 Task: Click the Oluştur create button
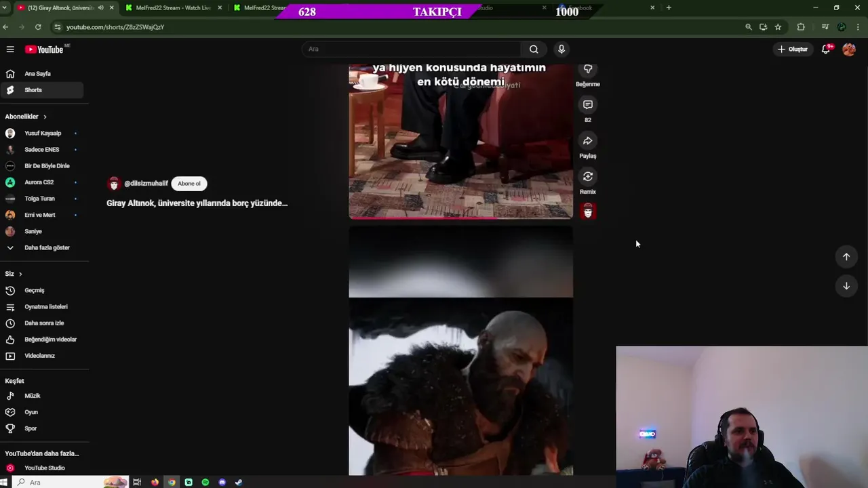(793, 49)
